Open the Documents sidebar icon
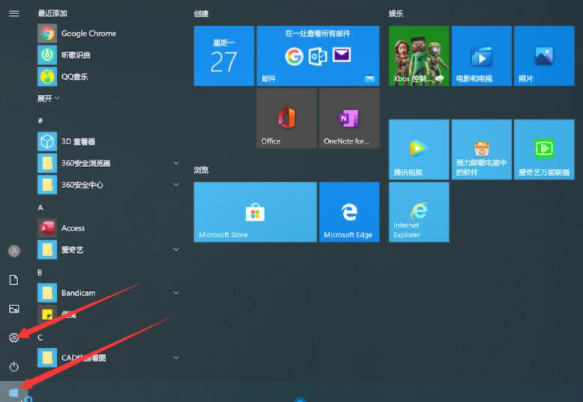This screenshot has width=583, height=402. pos(14,280)
